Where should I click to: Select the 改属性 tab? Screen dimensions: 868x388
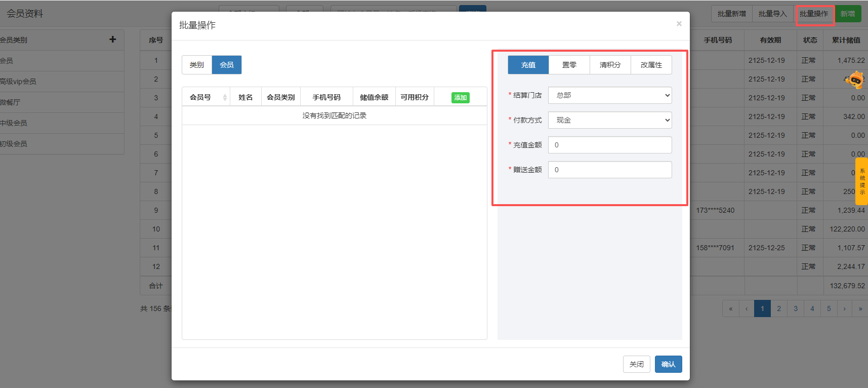pyautogui.click(x=651, y=65)
